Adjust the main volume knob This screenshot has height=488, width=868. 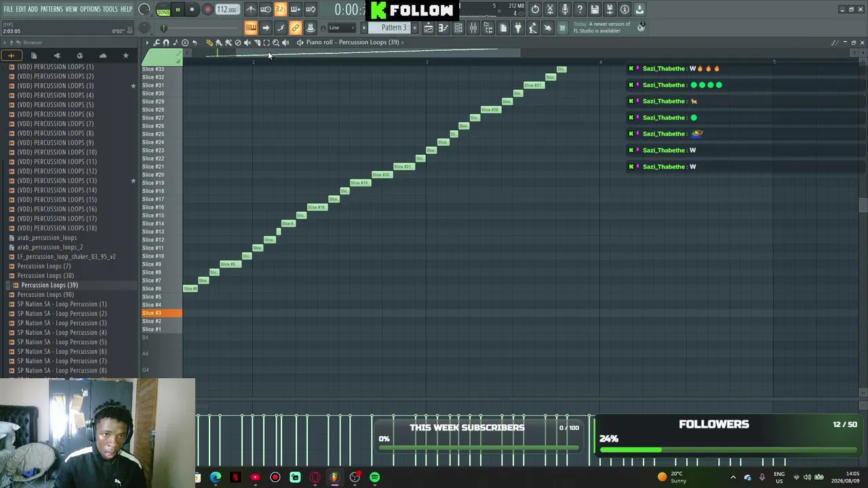[144, 9]
